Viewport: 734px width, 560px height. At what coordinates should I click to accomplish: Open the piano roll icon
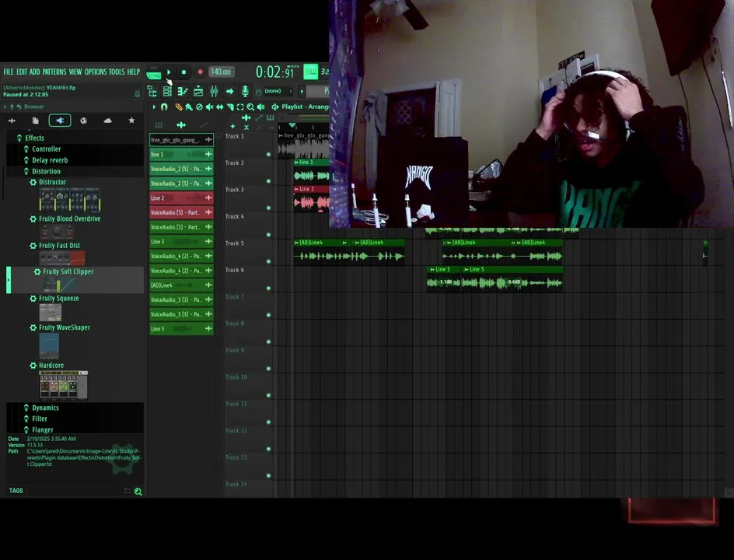(x=183, y=91)
